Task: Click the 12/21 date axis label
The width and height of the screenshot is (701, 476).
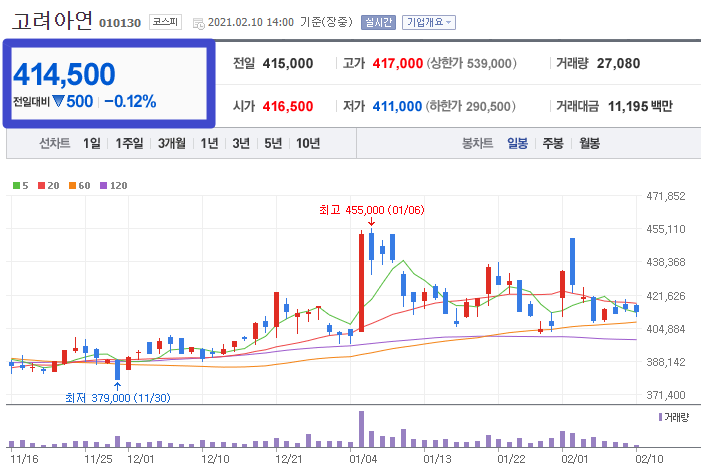Action: pyautogui.click(x=289, y=459)
